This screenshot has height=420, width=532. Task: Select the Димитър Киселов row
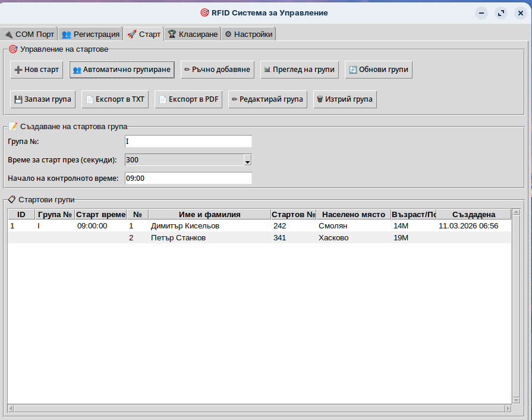coord(185,226)
